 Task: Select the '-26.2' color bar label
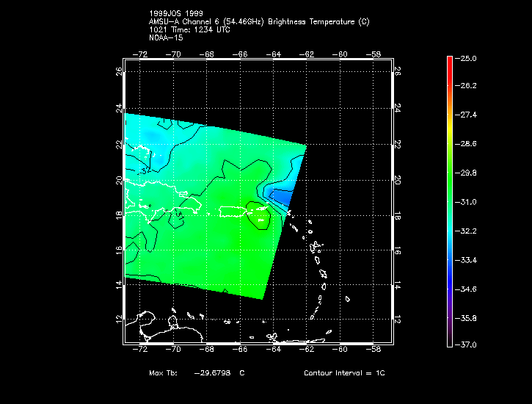pyautogui.click(x=466, y=85)
